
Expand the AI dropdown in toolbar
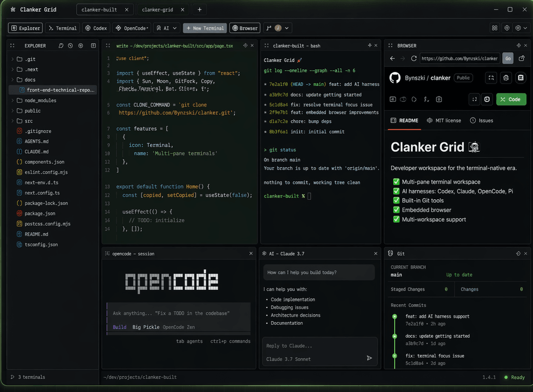pyautogui.click(x=166, y=28)
